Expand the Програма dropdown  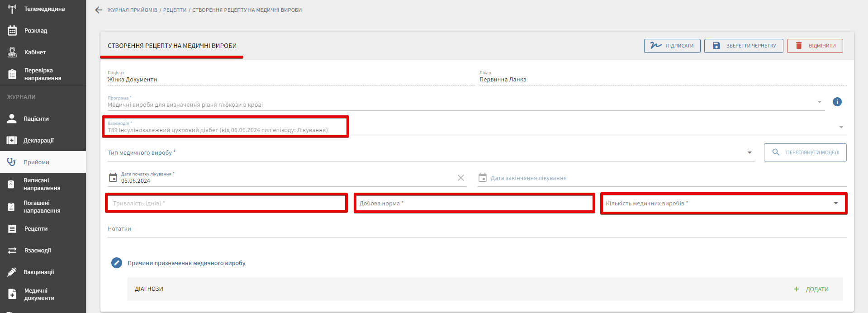click(819, 102)
